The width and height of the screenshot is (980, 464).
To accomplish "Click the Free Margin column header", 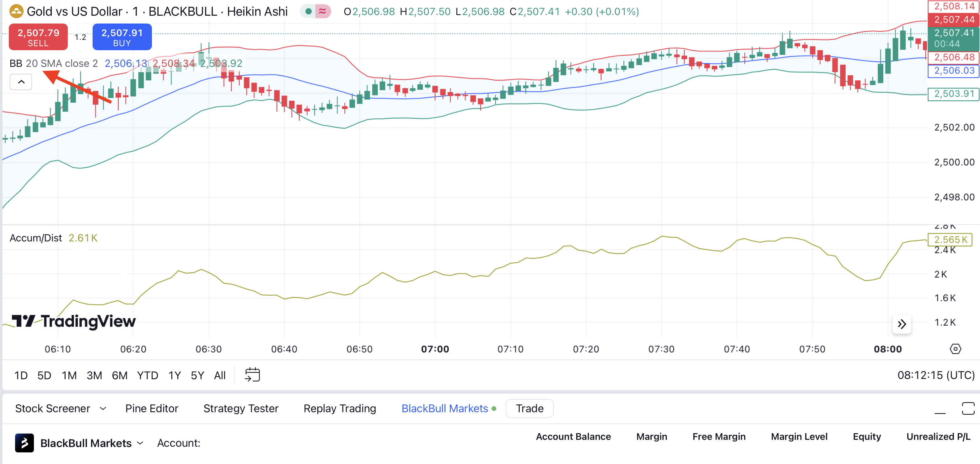I will (719, 437).
